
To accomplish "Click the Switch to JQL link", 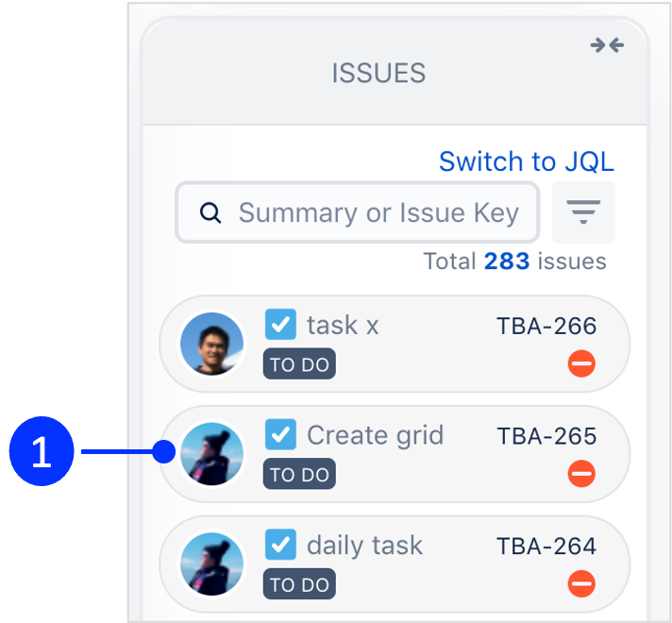I will [526, 161].
